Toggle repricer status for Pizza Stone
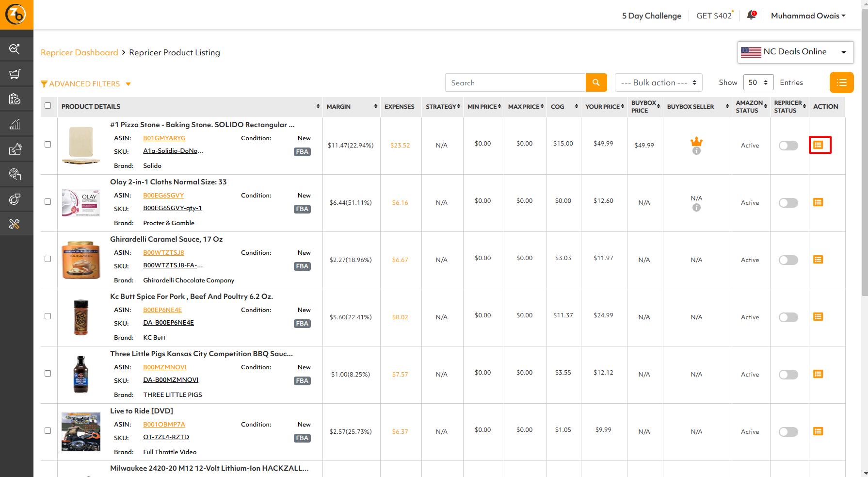The image size is (868, 477). tap(788, 146)
